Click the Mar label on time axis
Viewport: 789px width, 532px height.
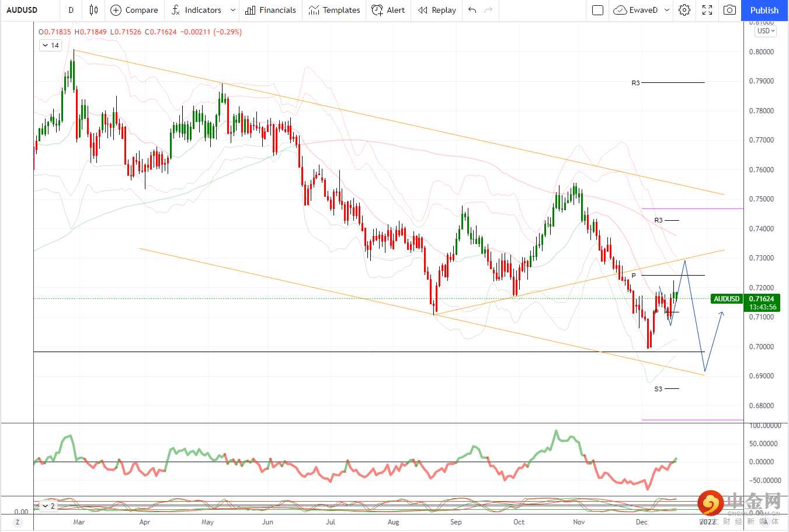(x=79, y=522)
